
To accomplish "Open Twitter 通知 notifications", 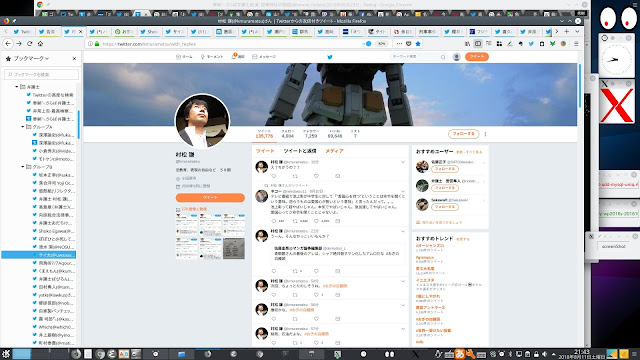I will tap(238, 57).
